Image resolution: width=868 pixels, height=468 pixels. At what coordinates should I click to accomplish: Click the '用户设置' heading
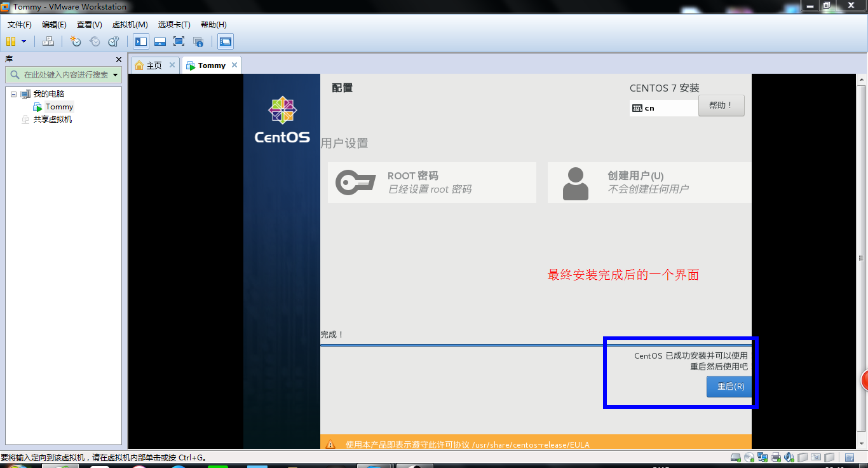pyautogui.click(x=344, y=143)
